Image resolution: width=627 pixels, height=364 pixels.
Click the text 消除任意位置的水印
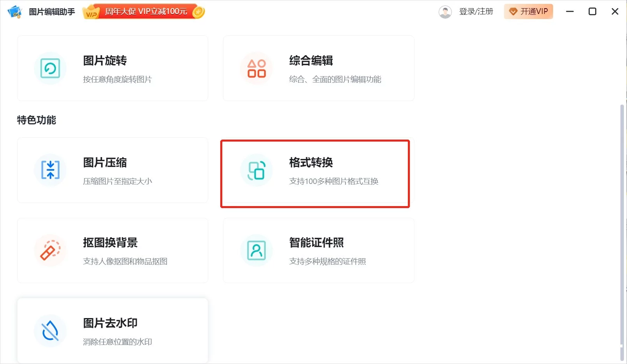[117, 342]
